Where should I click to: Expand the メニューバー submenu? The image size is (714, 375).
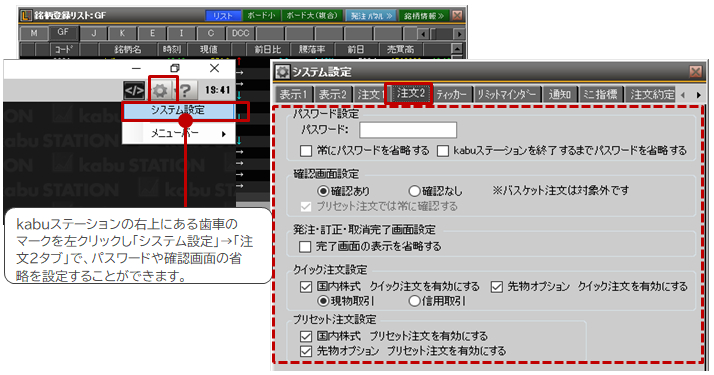178,133
